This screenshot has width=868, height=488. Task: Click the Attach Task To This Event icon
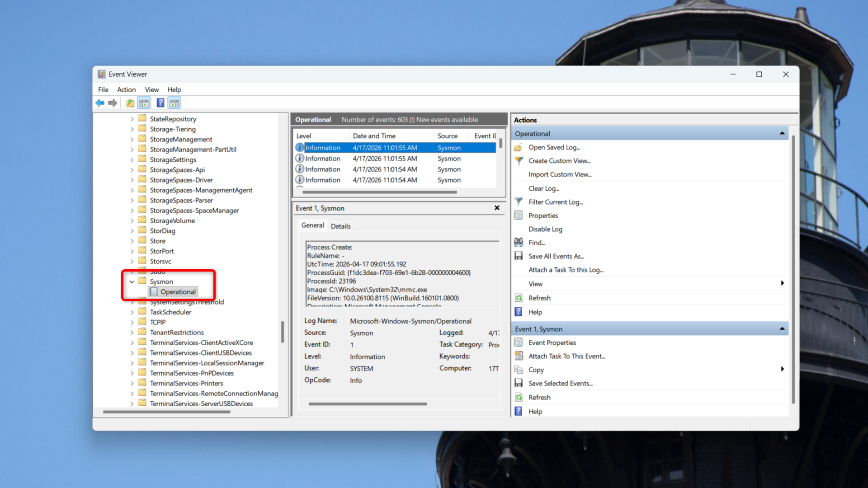tap(519, 356)
